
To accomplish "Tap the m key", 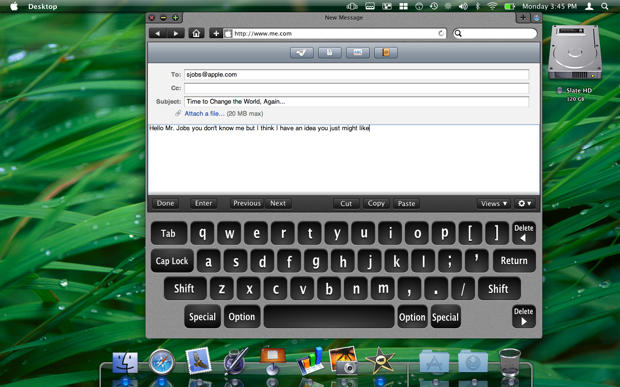I will tap(383, 289).
